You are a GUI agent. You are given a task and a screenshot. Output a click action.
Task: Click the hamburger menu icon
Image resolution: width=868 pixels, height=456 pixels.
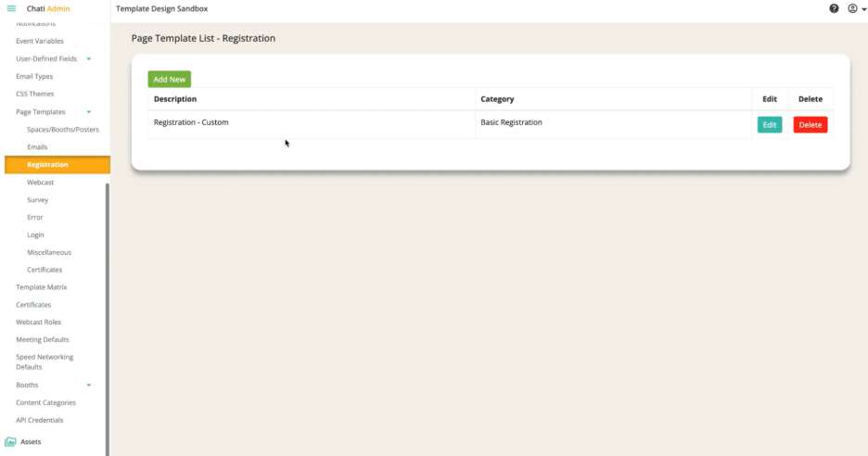tap(11, 8)
